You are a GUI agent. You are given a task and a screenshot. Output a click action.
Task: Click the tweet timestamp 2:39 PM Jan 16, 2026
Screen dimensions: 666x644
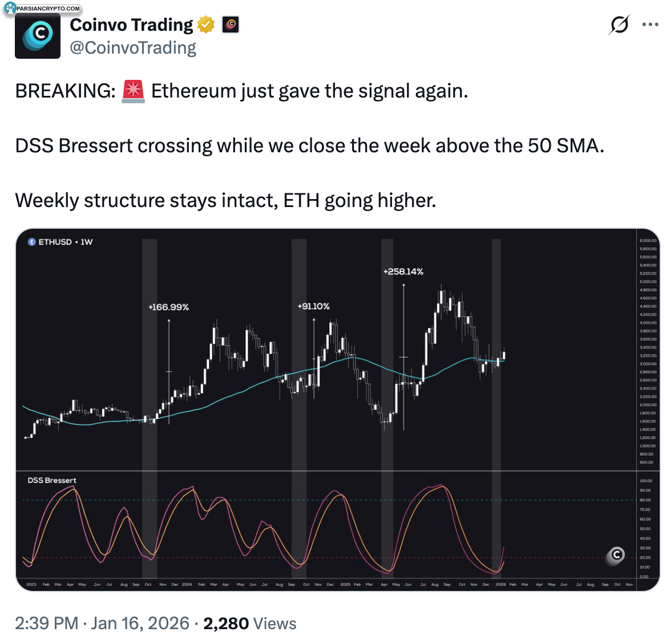102,623
